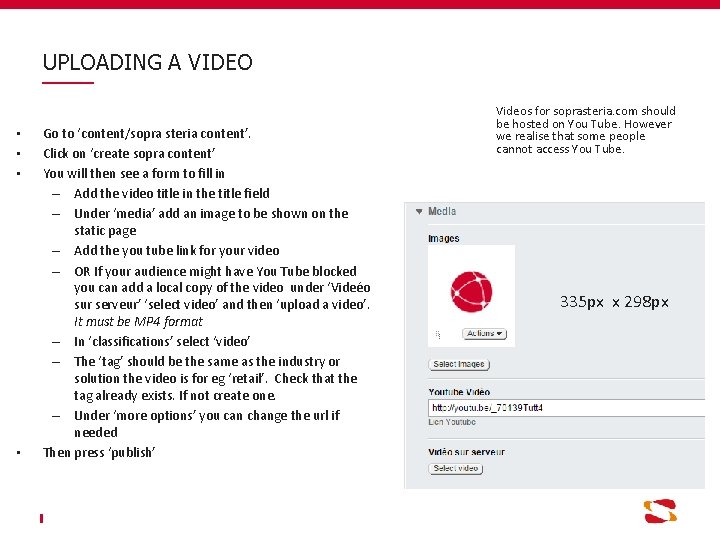This screenshot has width=720, height=540.
Task: Click the 'Images' label
Action: click(x=444, y=238)
